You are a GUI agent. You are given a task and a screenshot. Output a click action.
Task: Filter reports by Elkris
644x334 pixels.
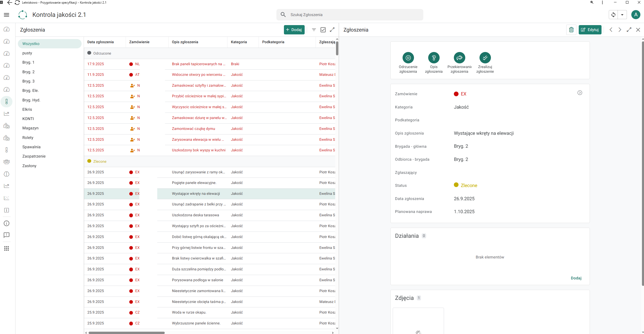tap(49, 109)
